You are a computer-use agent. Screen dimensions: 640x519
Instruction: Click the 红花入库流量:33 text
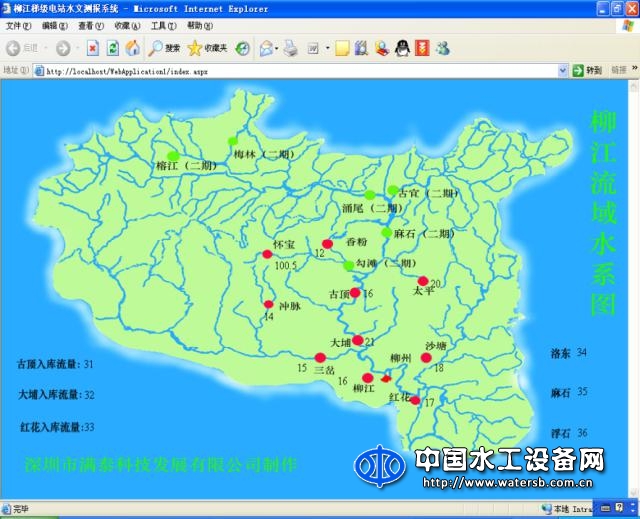pyautogui.click(x=58, y=427)
